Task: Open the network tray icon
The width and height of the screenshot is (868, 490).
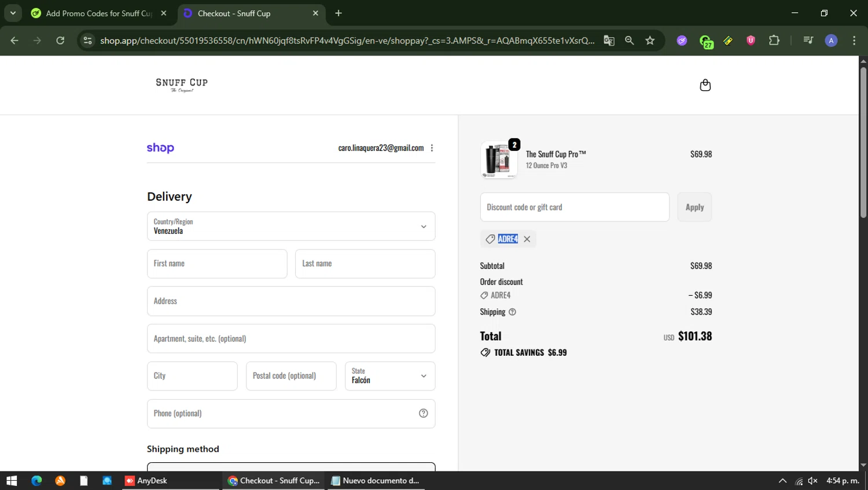Action: (799, 481)
